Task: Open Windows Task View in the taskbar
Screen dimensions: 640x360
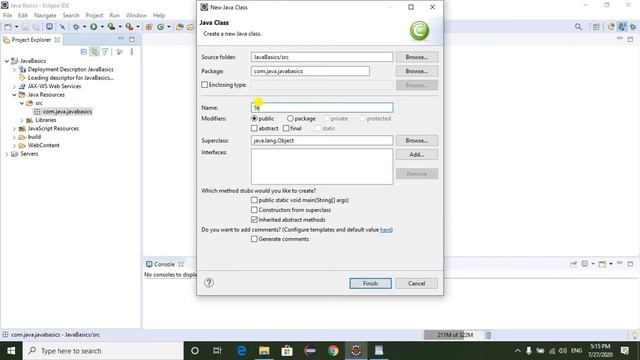Action: tap(217, 351)
